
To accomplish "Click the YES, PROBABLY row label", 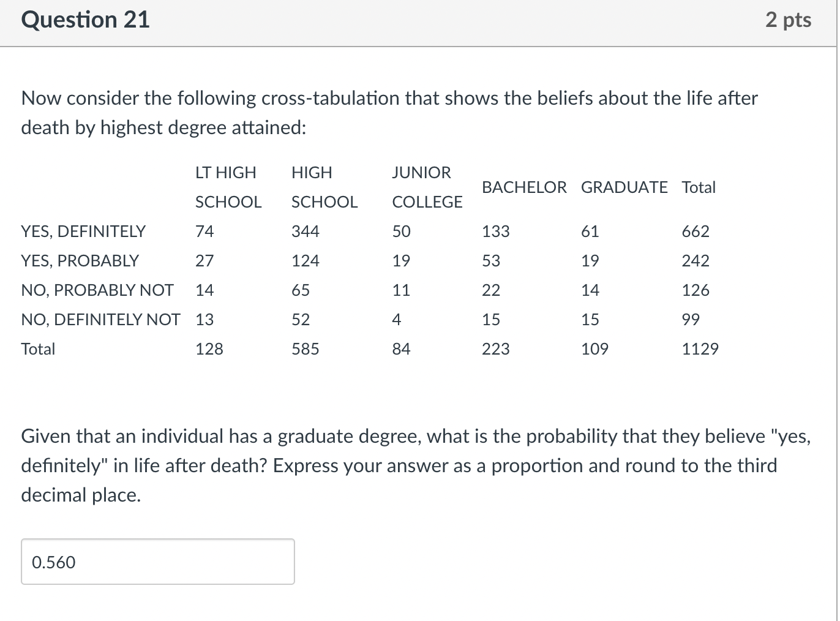I will click(x=80, y=261).
